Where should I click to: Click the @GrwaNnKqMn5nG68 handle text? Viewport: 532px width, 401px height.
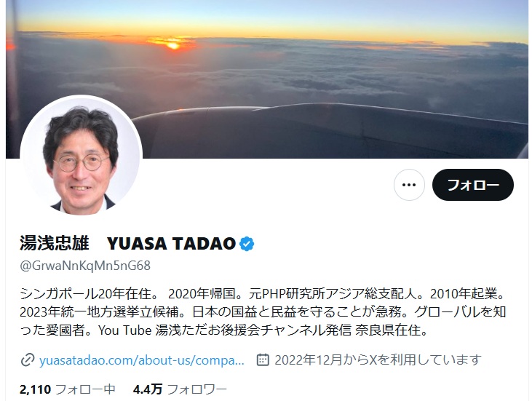85,266
